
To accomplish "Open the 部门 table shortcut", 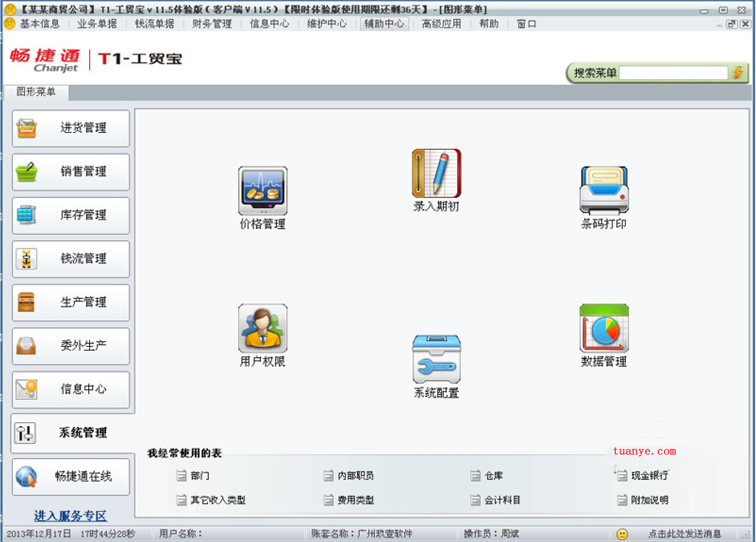I will point(193,476).
